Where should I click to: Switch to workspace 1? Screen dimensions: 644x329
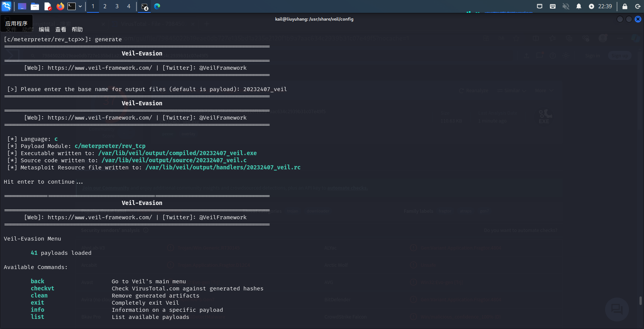click(x=93, y=6)
